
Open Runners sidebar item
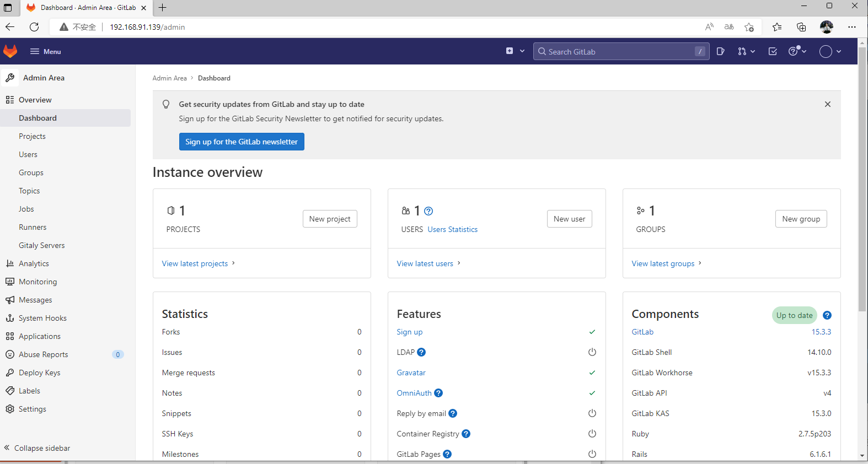tap(33, 227)
